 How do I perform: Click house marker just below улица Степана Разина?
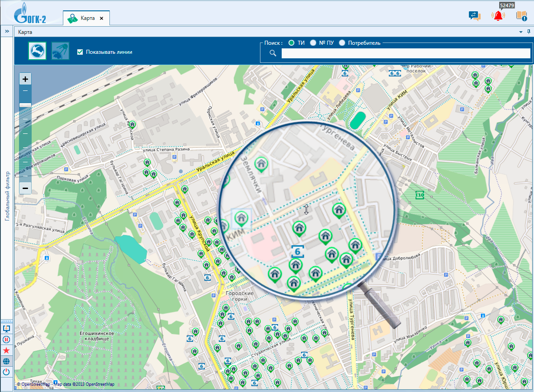147,163
